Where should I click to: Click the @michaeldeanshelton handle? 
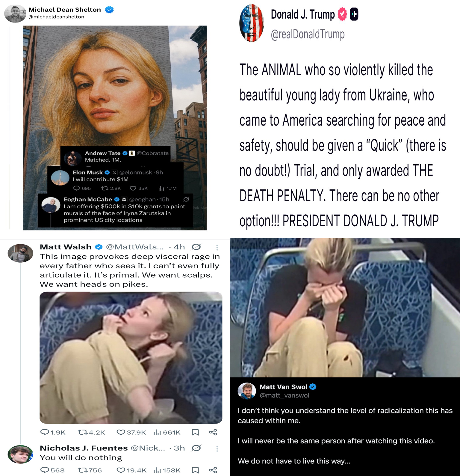56,17
